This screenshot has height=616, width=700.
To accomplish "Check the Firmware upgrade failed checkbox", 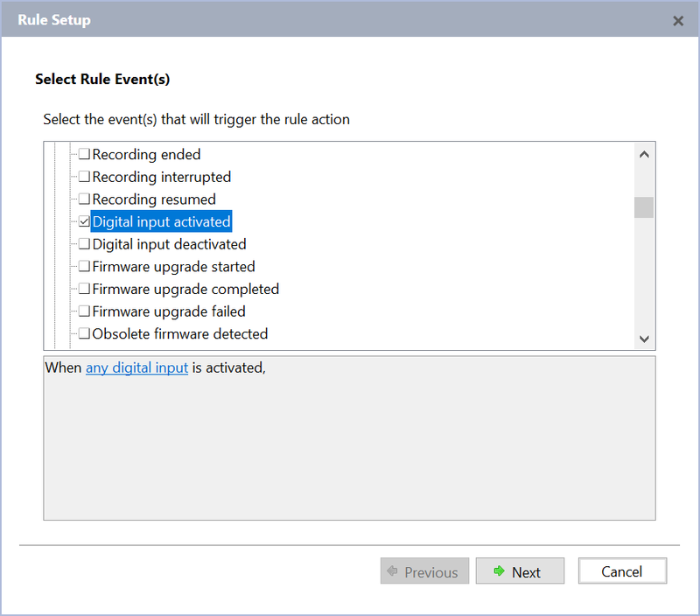I will [85, 311].
